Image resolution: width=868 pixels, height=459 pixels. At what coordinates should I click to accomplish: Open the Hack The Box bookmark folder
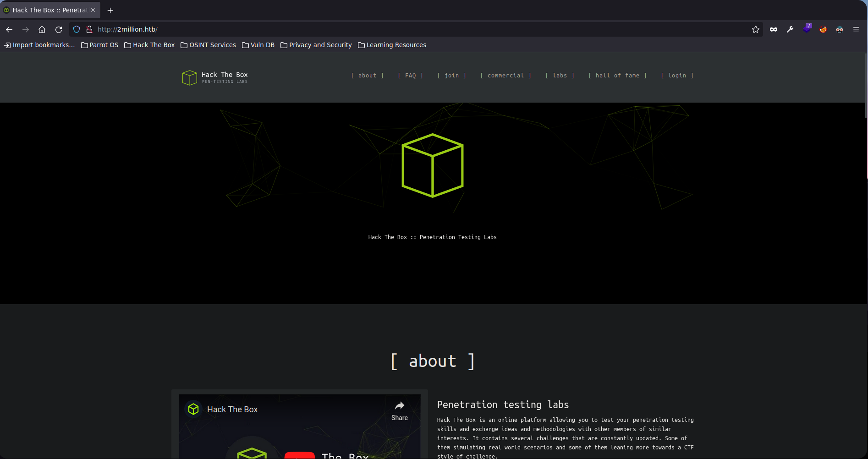pos(149,45)
